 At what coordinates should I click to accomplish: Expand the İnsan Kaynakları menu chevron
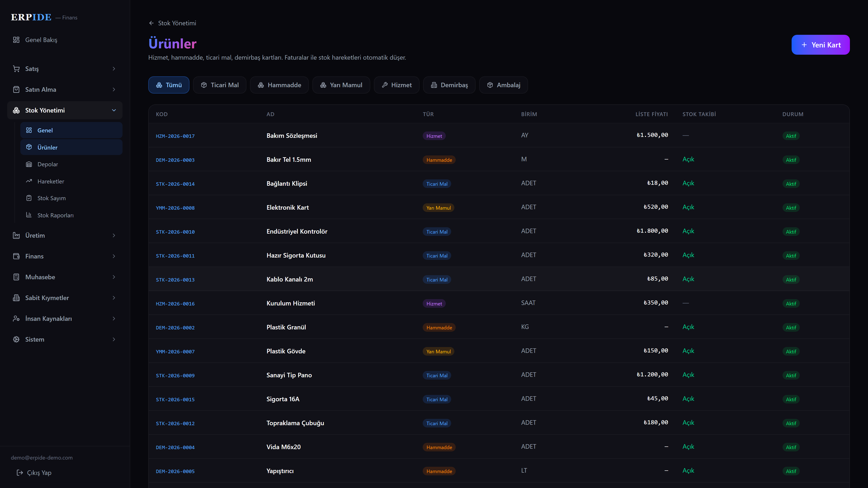point(114,319)
